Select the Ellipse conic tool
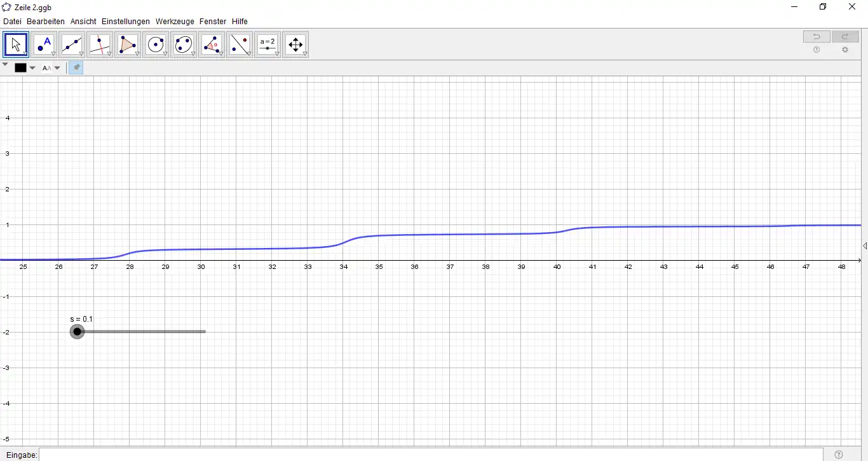This screenshot has height=461, width=868. point(184,45)
